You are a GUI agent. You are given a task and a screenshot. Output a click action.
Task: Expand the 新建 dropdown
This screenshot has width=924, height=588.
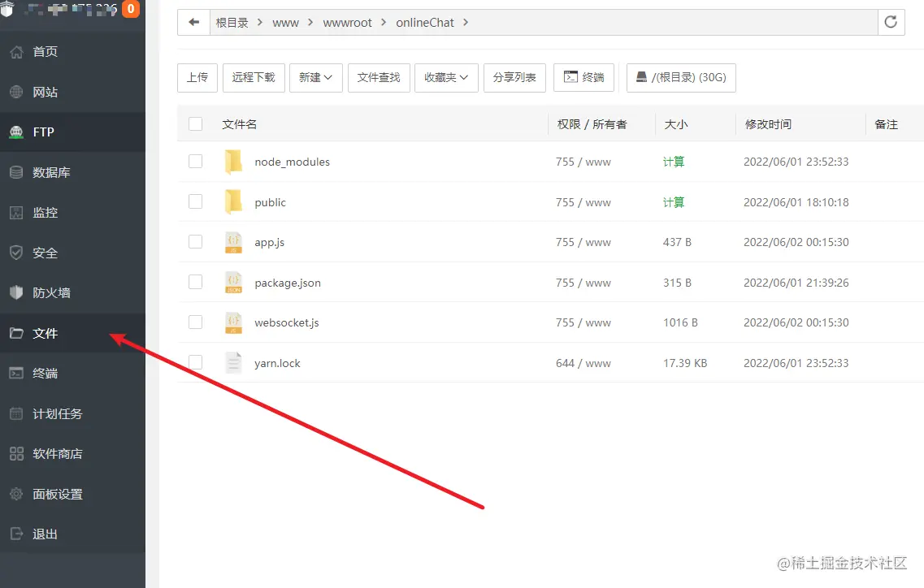(316, 78)
